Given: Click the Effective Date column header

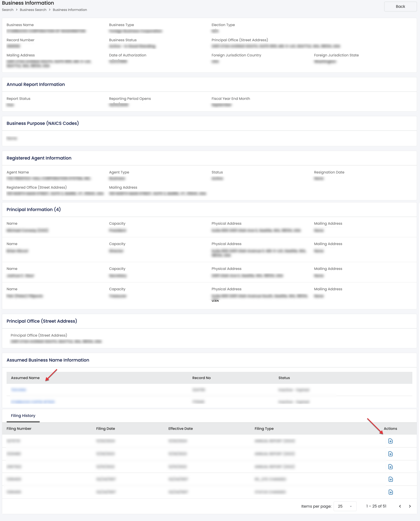Looking at the screenshot, I should pyautogui.click(x=181, y=429).
